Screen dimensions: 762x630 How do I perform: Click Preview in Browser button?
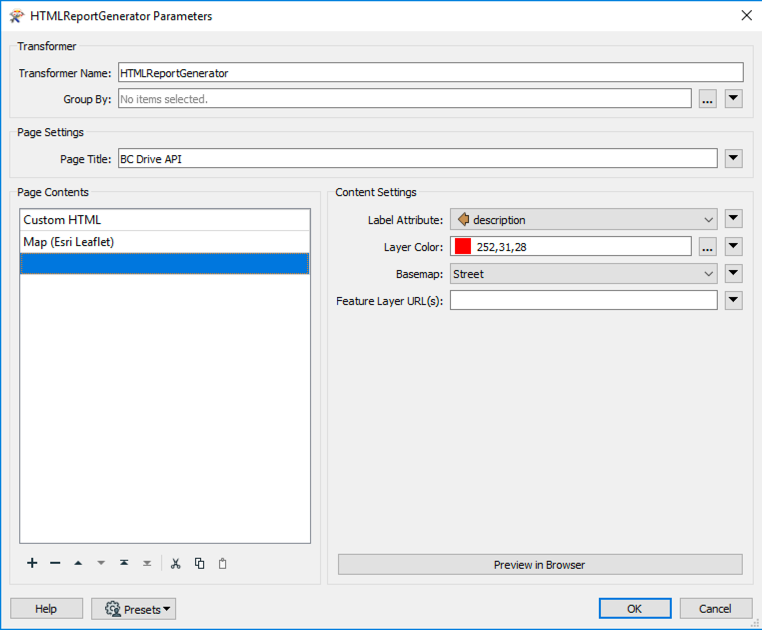(540, 565)
